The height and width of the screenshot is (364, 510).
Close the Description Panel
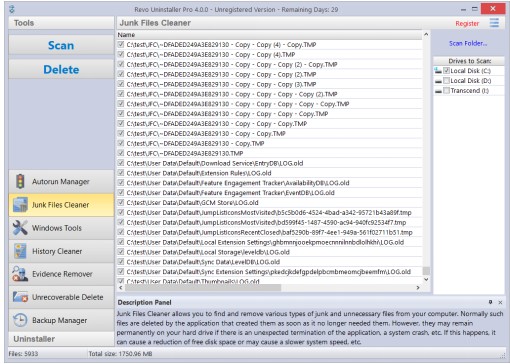pos(500,302)
